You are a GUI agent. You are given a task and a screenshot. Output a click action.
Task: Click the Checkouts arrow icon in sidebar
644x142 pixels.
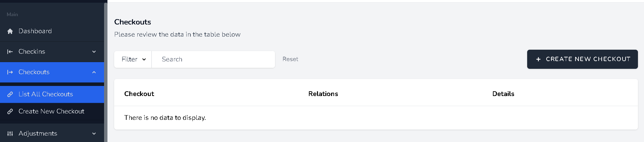10,72
